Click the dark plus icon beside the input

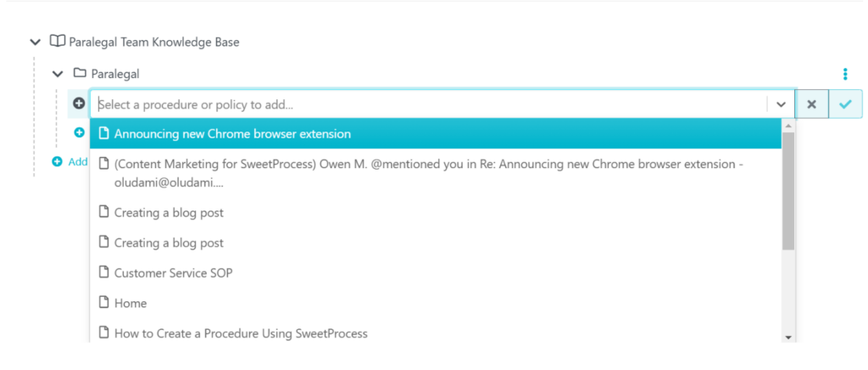79,104
